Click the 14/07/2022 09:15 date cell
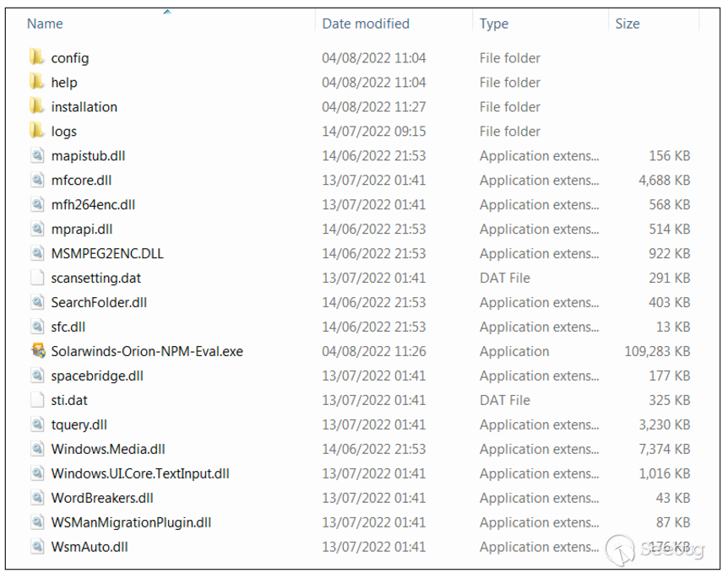The width and height of the screenshot is (728, 573). coord(374,132)
